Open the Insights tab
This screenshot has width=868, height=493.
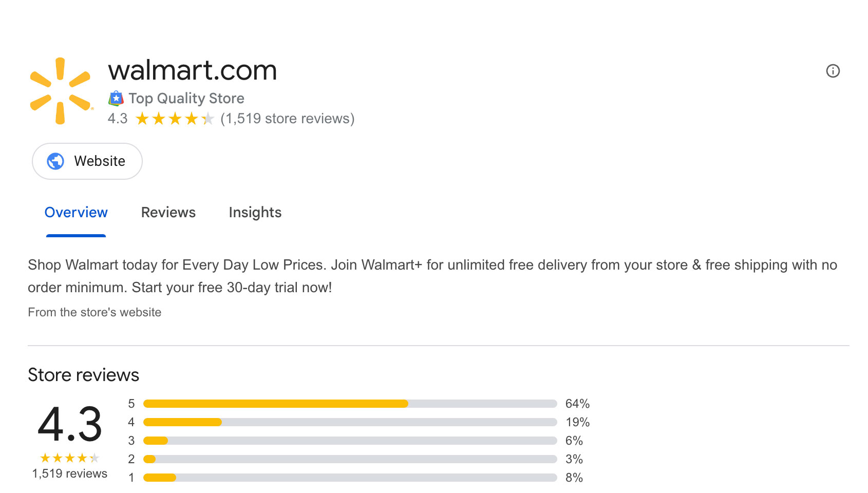255,212
